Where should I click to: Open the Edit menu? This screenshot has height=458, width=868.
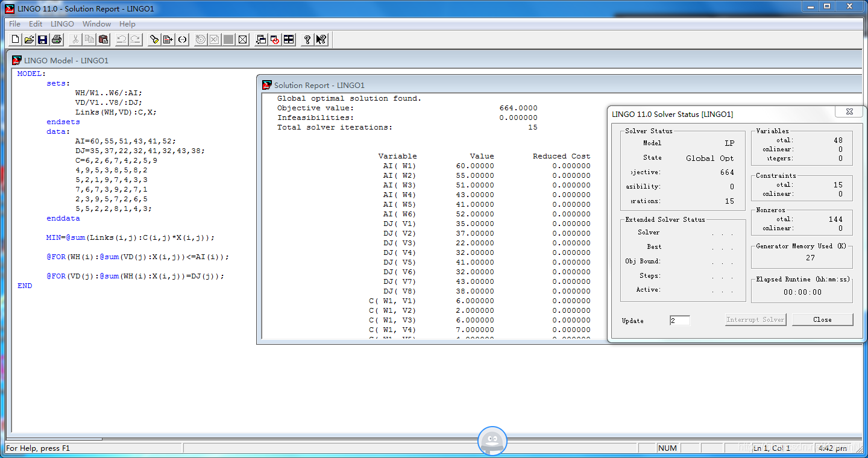36,24
